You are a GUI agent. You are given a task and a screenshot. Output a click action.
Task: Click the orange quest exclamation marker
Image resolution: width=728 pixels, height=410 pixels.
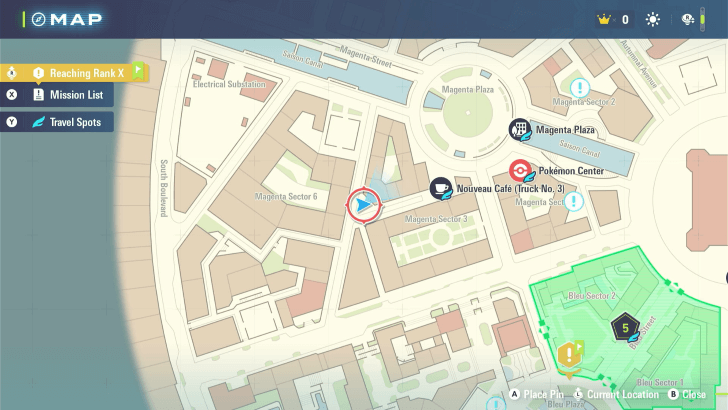[570, 353]
